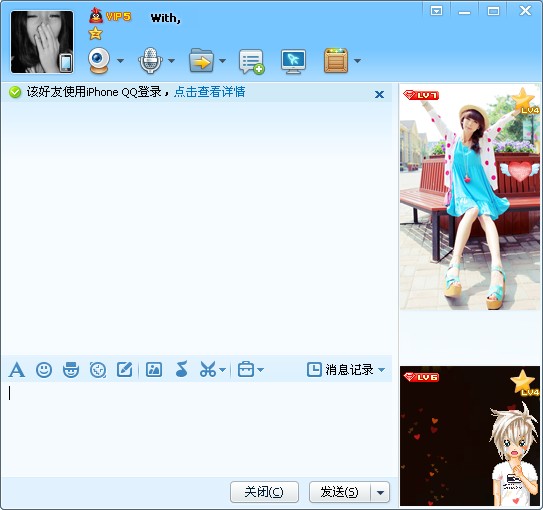Take a screenshot with scissors icon

pos(208,369)
